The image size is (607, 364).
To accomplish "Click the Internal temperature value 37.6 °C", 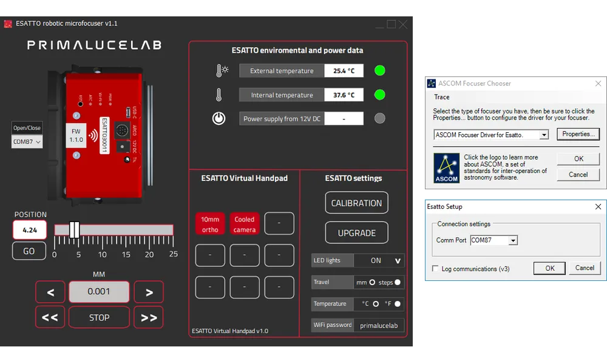I will click(x=344, y=95).
